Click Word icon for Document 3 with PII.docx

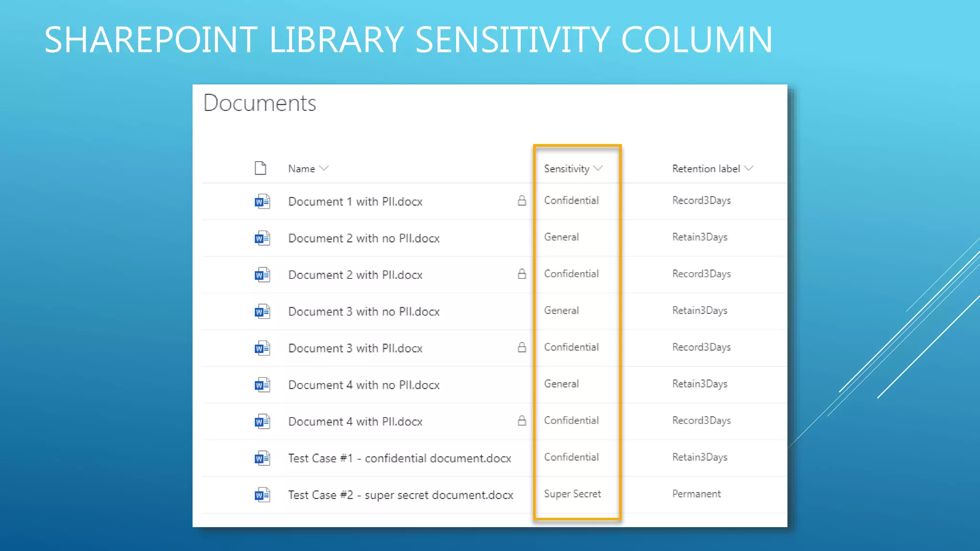tap(262, 348)
